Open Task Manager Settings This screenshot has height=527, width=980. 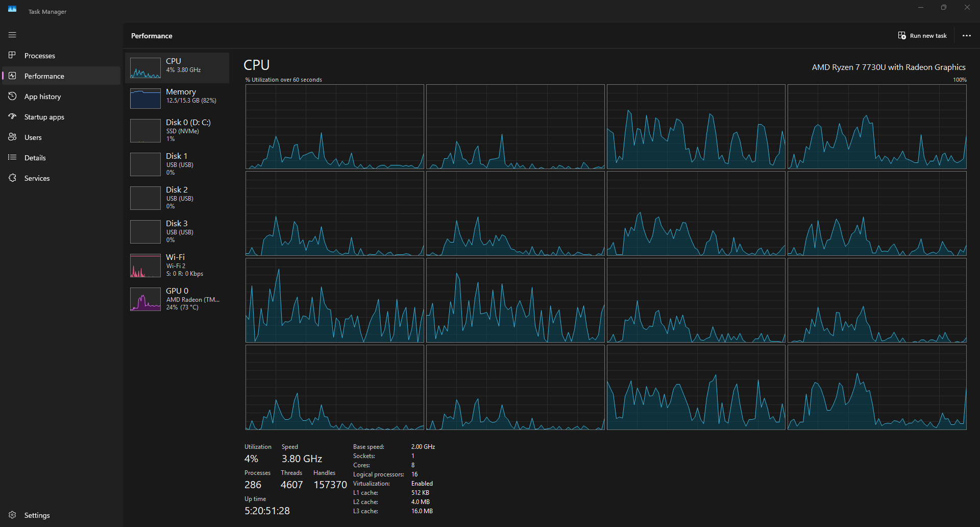coord(61,515)
